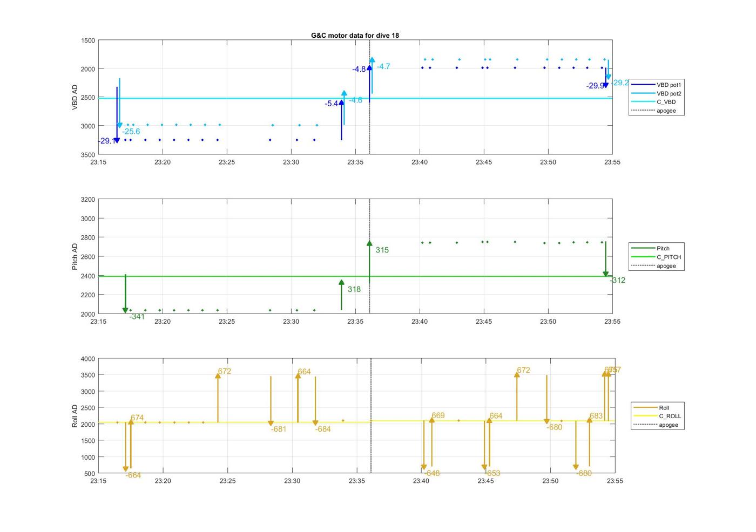Image resolution: width=756 pixels, height=532 pixels.
Task: Click the "-681" roll move label
Action: click(x=278, y=429)
